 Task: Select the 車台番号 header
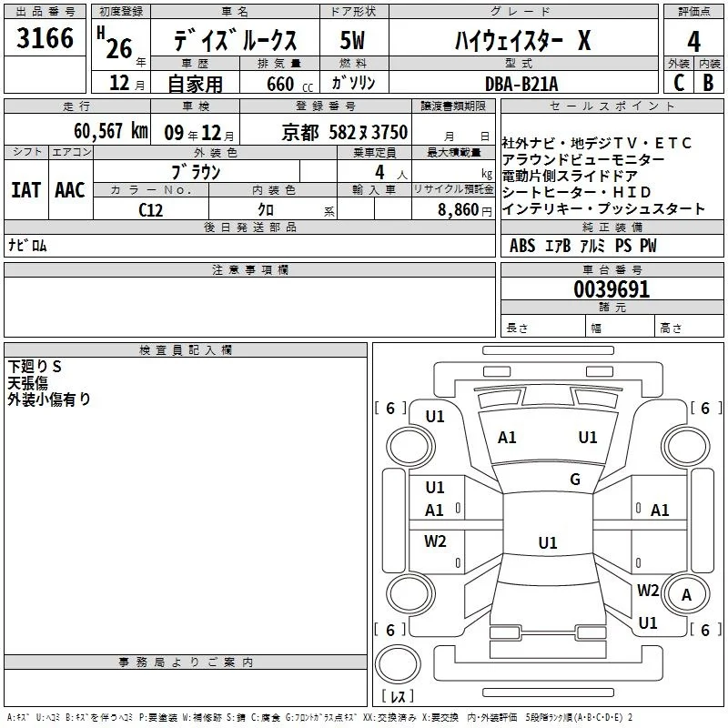tap(612, 269)
